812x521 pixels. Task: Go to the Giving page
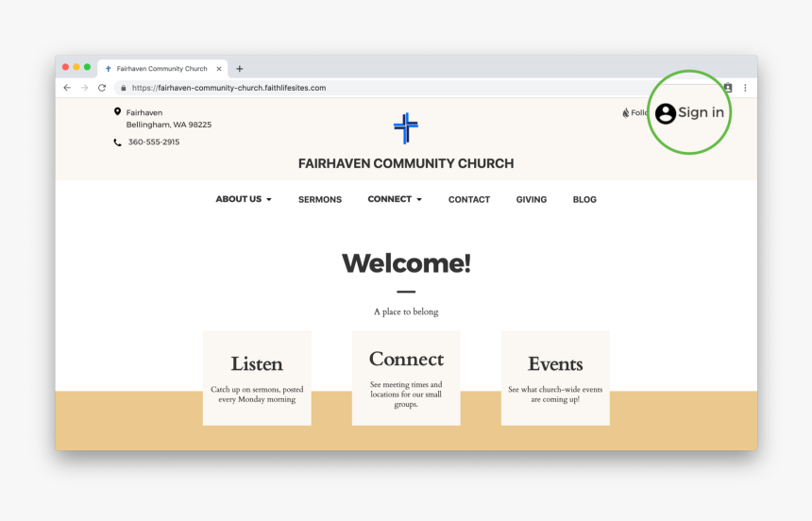(x=532, y=199)
